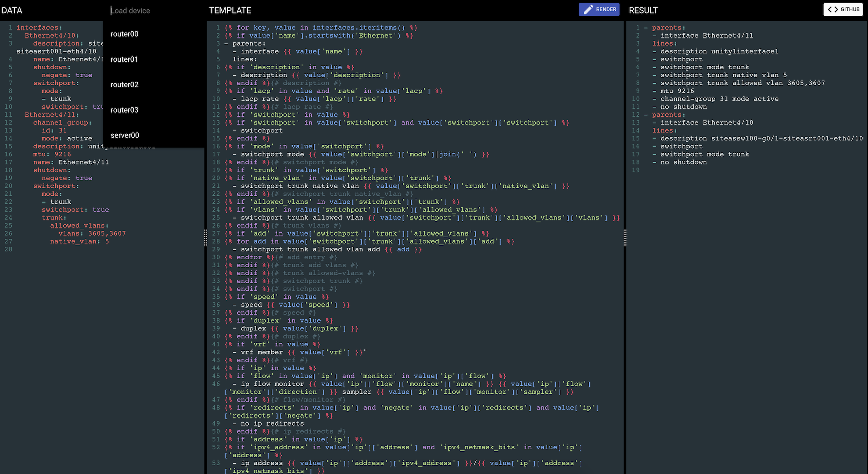The height and width of the screenshot is (474, 868).
Task: Click the code brackets icon on GitHub button
Action: (x=832, y=9)
